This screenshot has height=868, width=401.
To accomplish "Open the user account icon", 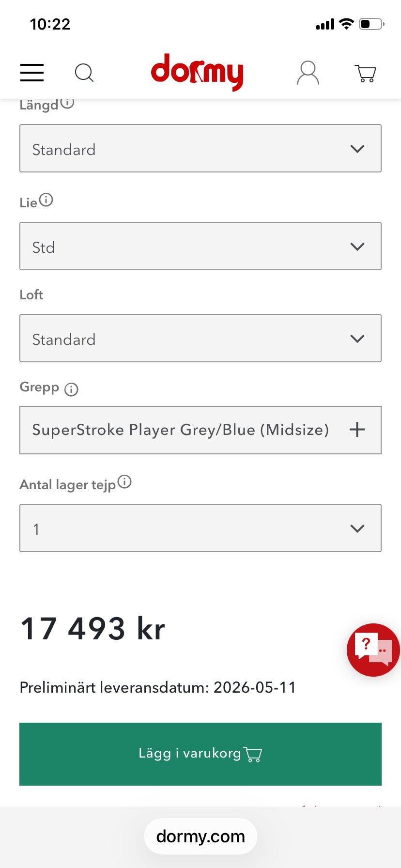I will pyautogui.click(x=308, y=73).
